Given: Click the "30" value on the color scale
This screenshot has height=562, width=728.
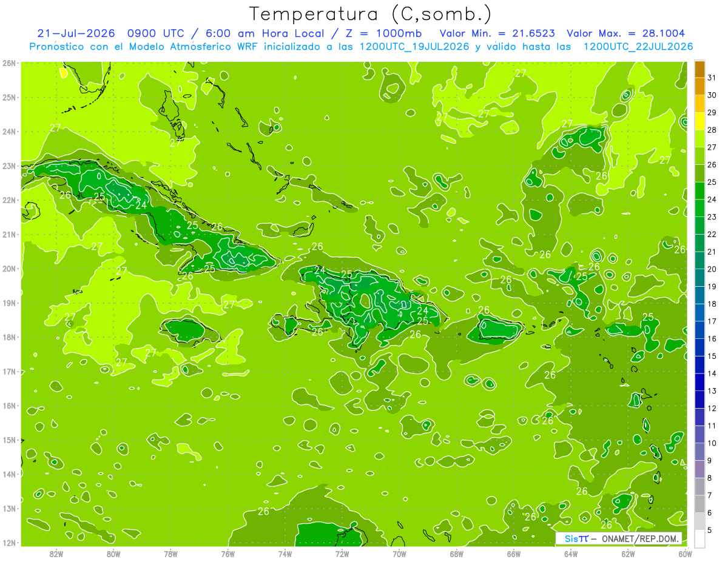Looking at the screenshot, I should 712,95.
